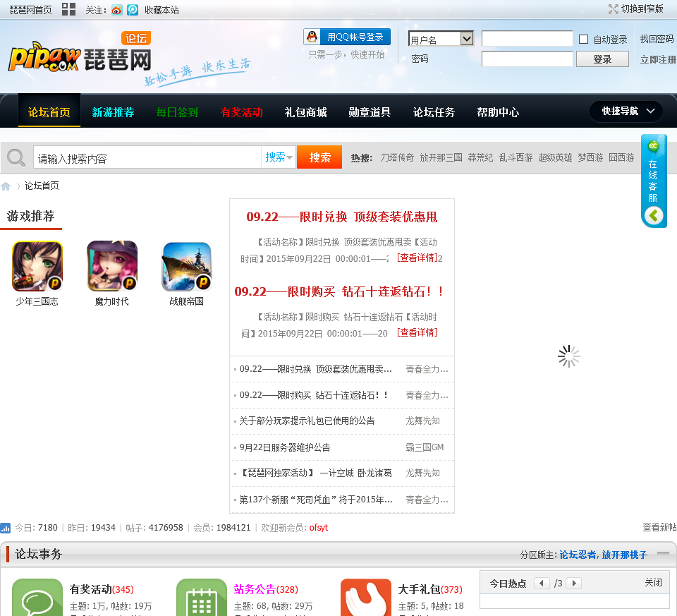Open the 论坛任务 nav item
Image resolution: width=677 pixels, height=616 pixels.
point(434,112)
